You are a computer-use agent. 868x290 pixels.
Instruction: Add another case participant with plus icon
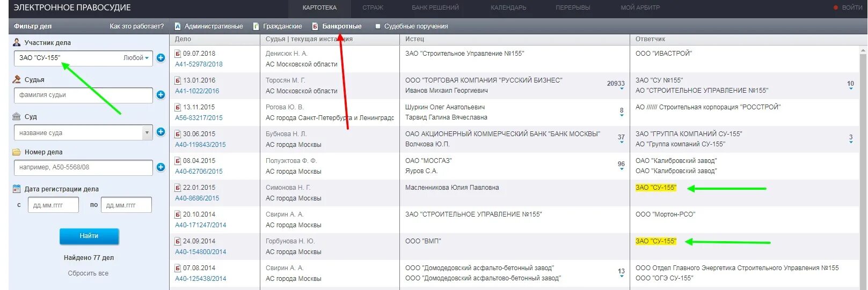tap(161, 58)
